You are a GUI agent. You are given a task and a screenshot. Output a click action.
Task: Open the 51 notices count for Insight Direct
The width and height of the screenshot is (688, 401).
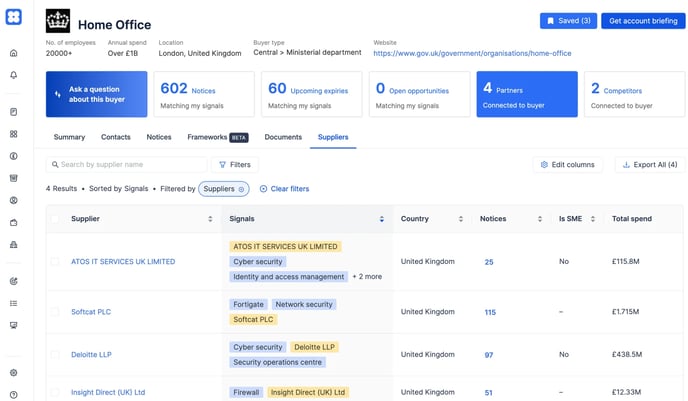488,393
